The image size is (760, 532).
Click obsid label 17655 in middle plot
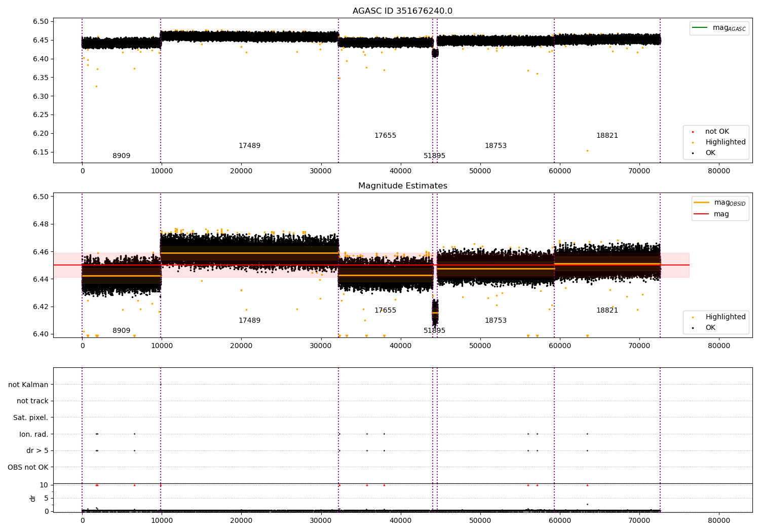tap(385, 311)
